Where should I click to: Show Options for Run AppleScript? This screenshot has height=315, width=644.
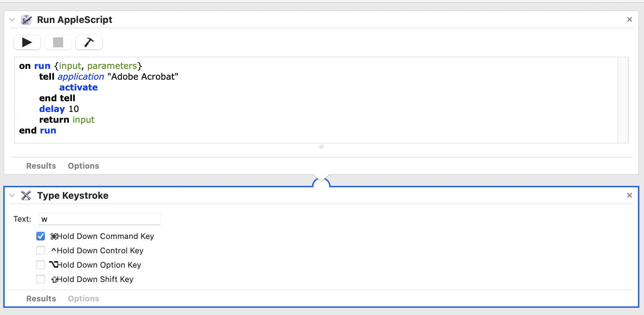click(83, 166)
